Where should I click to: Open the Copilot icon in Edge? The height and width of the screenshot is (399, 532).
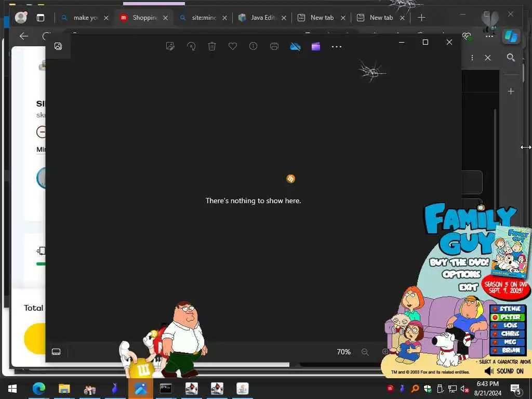tap(511, 36)
